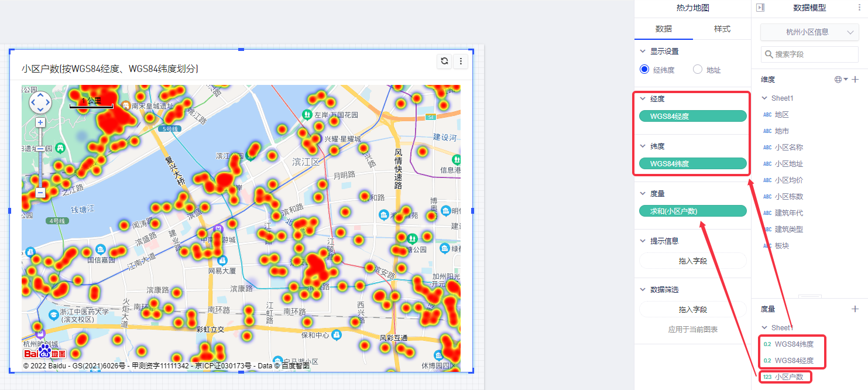Select the 经纬度 radio button
Screen dimensions: 868x390
pos(644,69)
